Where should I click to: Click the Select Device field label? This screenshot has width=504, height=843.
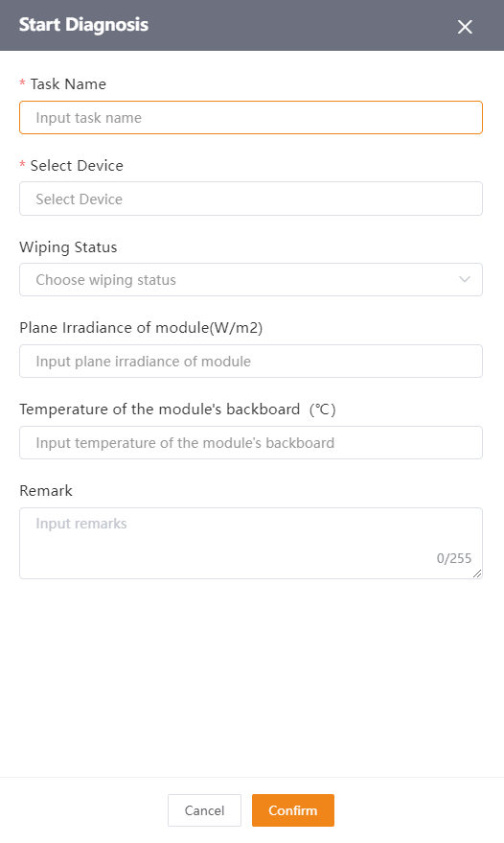[77, 166]
